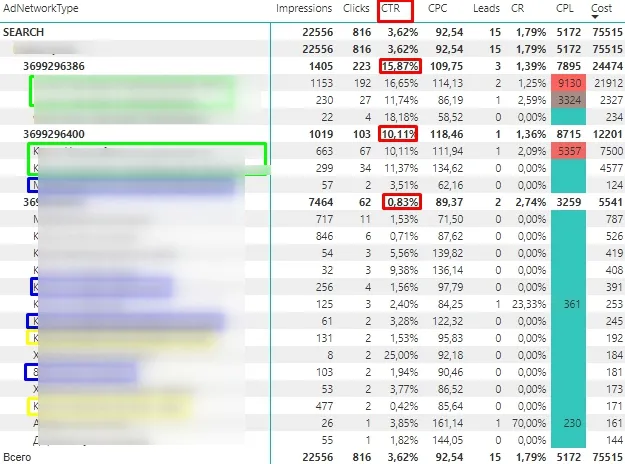
Task: Click Clicks value 223
Action: tap(362, 66)
